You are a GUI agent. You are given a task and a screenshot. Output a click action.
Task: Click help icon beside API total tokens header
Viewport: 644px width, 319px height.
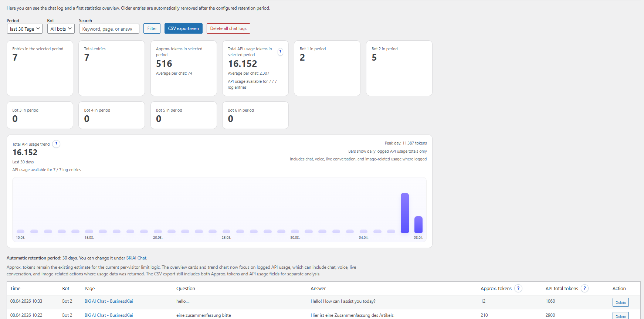point(584,289)
